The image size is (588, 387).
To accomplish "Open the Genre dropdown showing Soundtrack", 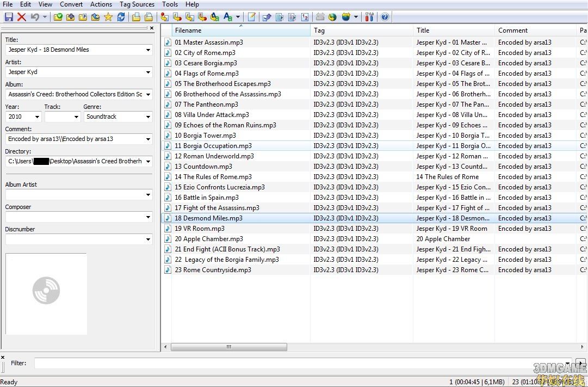I will (x=148, y=117).
